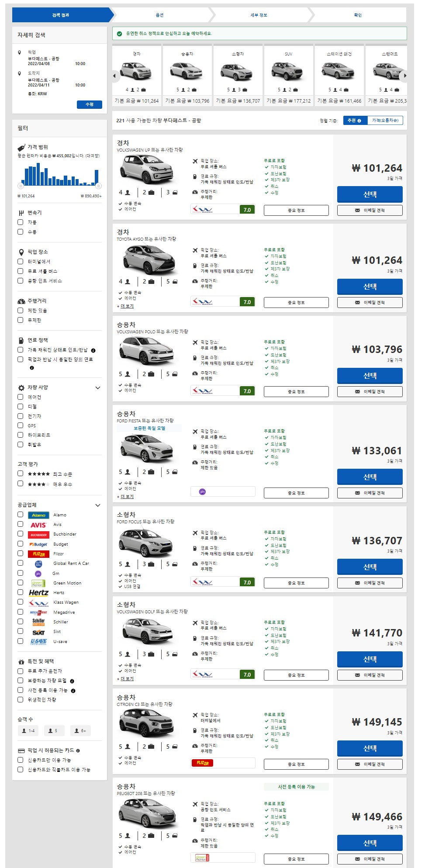The height and width of the screenshot is (868, 425).
Task: Click the Klass Wagen logo in supplier filters
Action: pyautogui.click(x=38, y=603)
